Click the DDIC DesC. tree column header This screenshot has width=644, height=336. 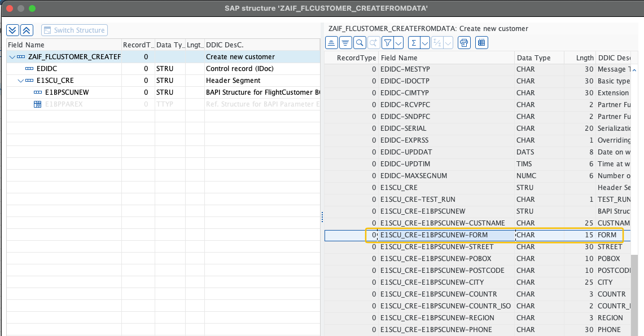[262, 45]
